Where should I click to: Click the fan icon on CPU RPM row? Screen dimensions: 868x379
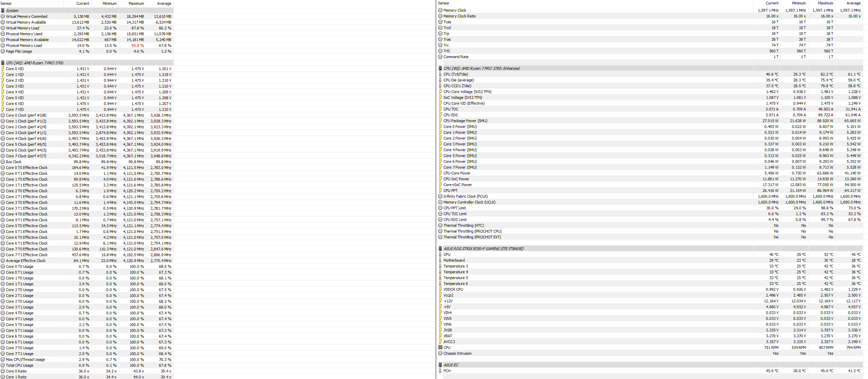[440, 348]
